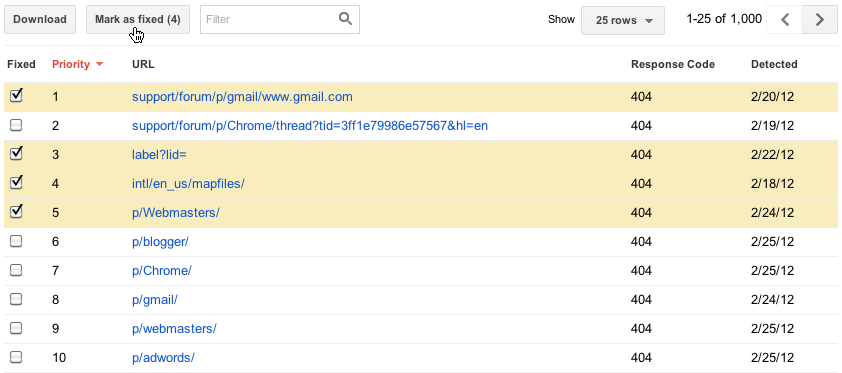Click into the Filter text field
Viewport: 842px width, 373px height.
tap(270, 19)
